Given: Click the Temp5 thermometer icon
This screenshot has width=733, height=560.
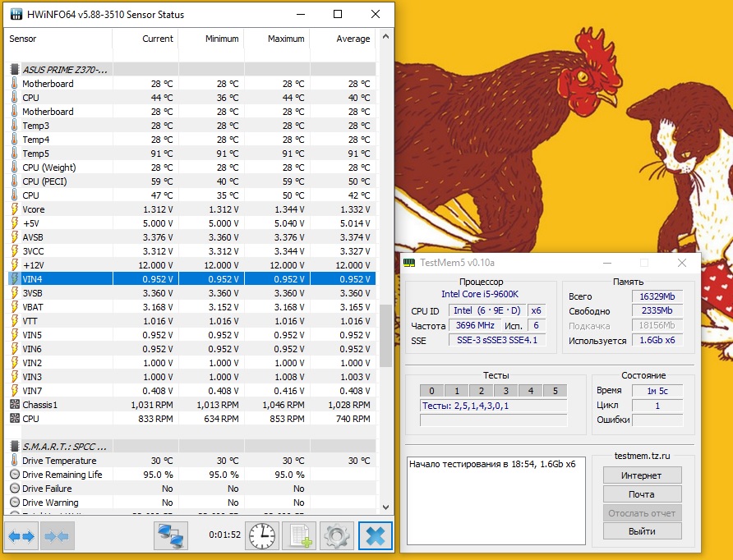Looking at the screenshot, I should pyautogui.click(x=15, y=154).
